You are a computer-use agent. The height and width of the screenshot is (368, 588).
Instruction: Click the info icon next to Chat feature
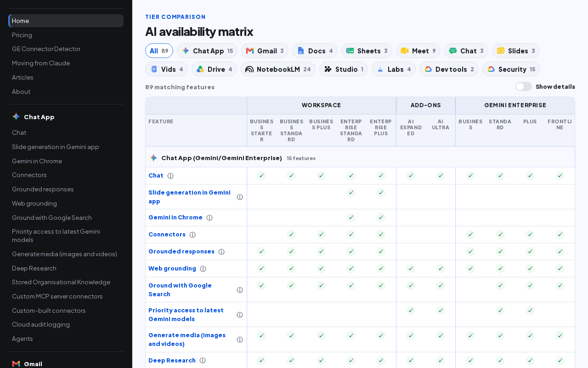pos(170,176)
